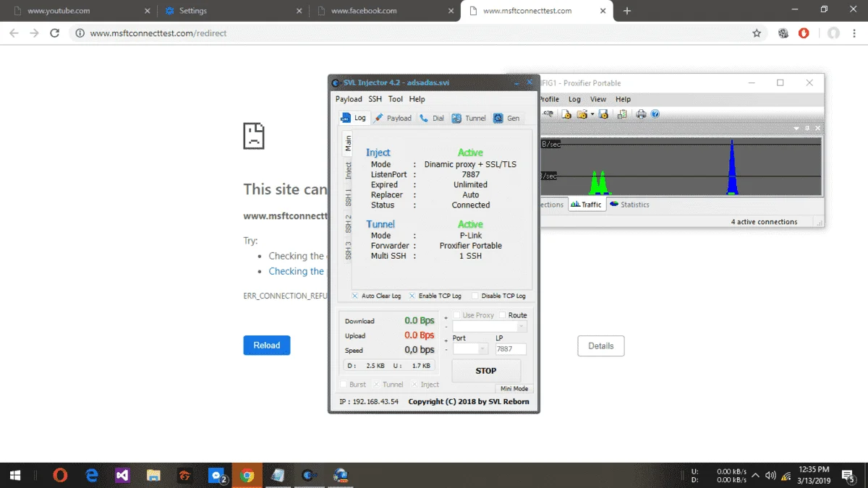Toggle Inject checkbox beside Burst

(414, 385)
